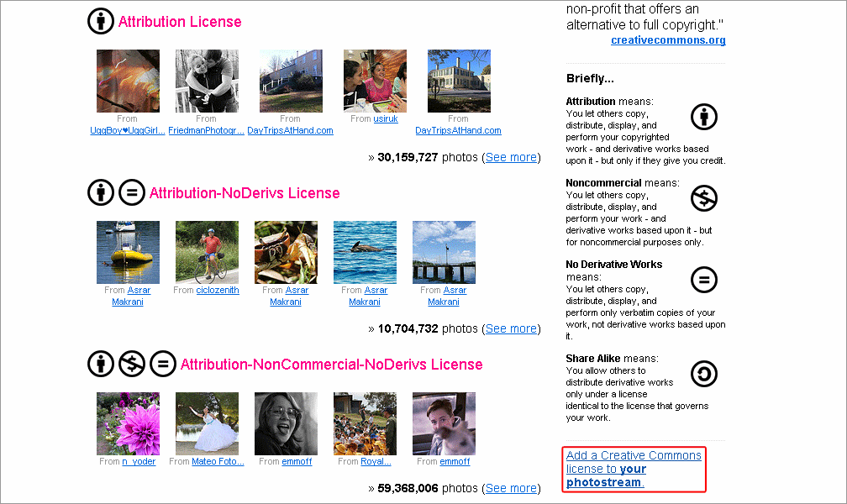Open the purple dahlia flower photo thumbnail
Screen dimensions: 847x504
[x=128, y=423]
